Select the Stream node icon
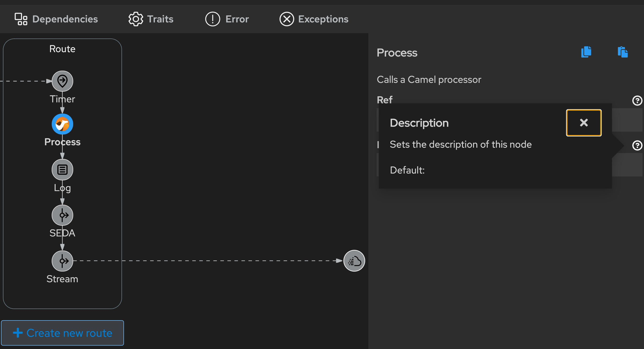Image resolution: width=644 pixels, height=349 pixels. [62, 261]
